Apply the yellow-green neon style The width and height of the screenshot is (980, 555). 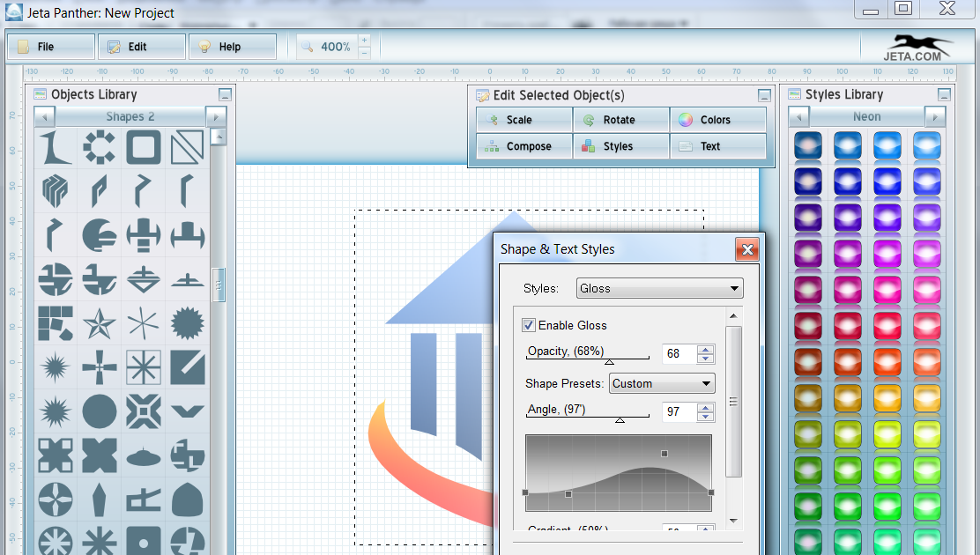[887, 435]
